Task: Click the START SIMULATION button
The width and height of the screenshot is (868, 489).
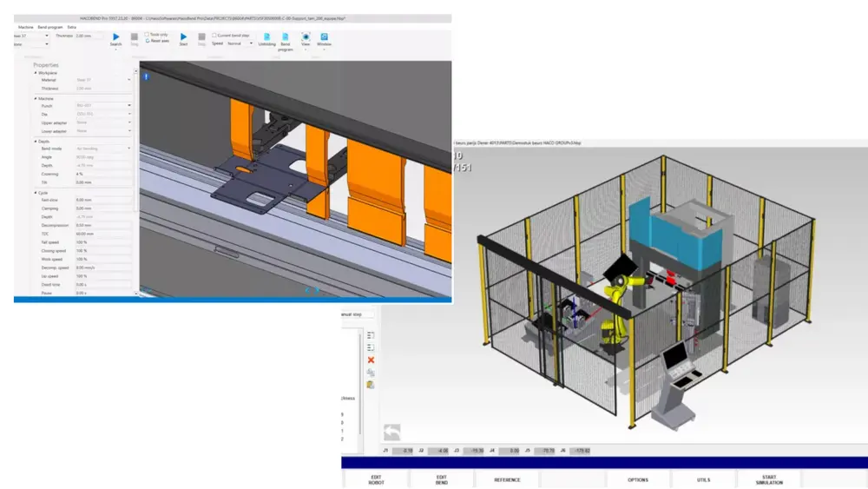Action: 769,479
